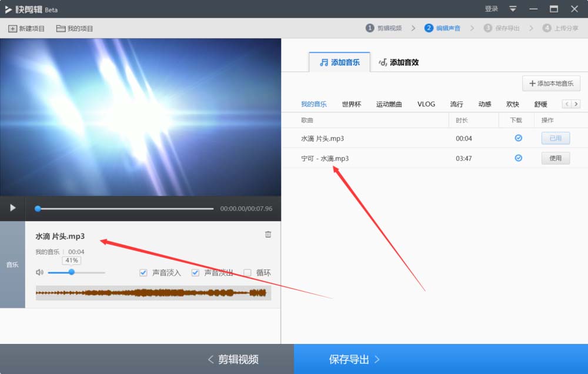Select the VLOG music category
This screenshot has height=374, width=588.
point(426,103)
